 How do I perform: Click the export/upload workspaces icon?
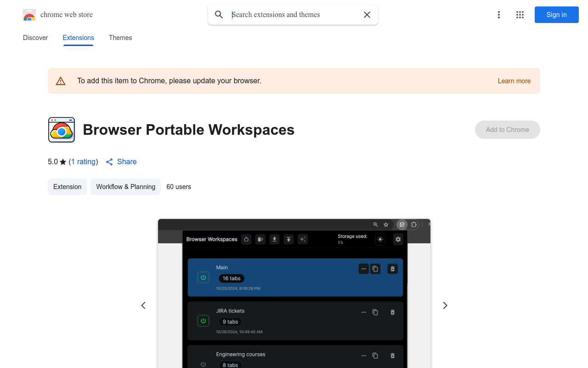coord(288,239)
